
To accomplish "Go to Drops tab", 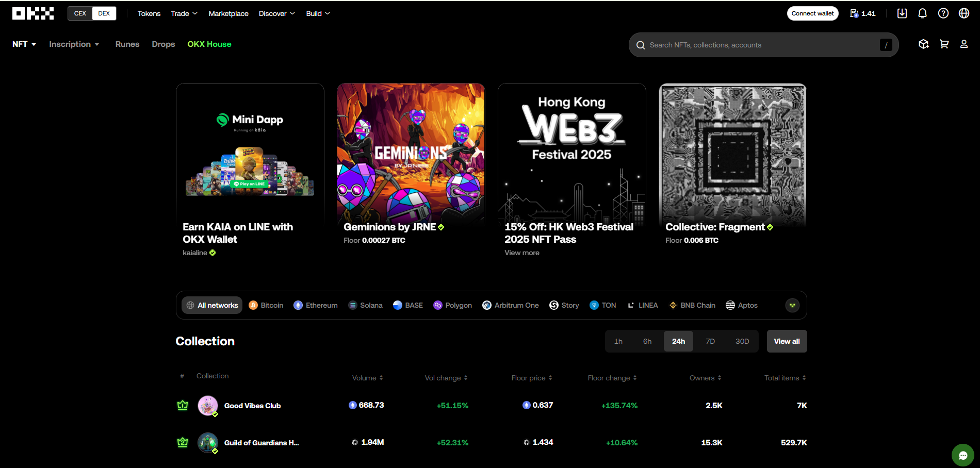I will 164,44.
